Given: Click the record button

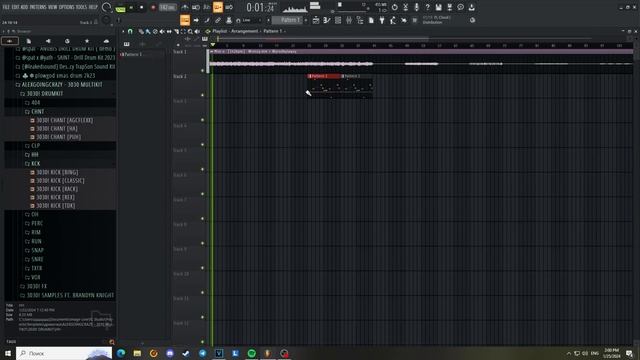Looking at the screenshot, I should 153,7.
